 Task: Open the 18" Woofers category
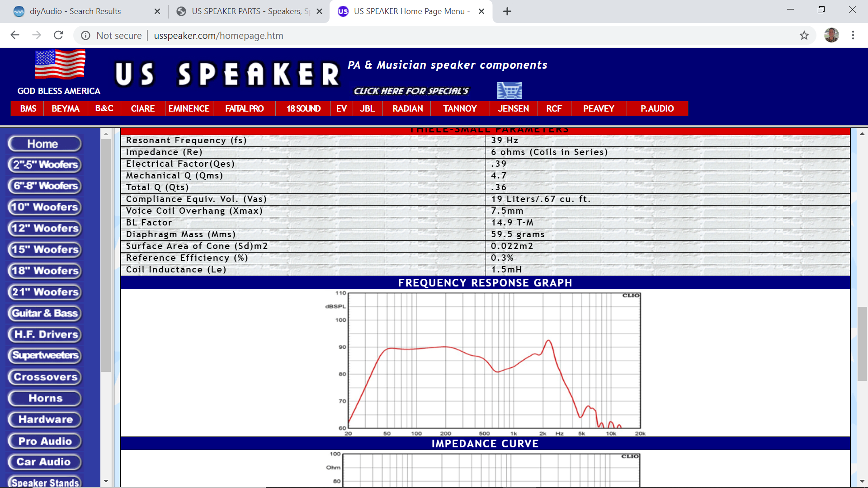point(44,271)
